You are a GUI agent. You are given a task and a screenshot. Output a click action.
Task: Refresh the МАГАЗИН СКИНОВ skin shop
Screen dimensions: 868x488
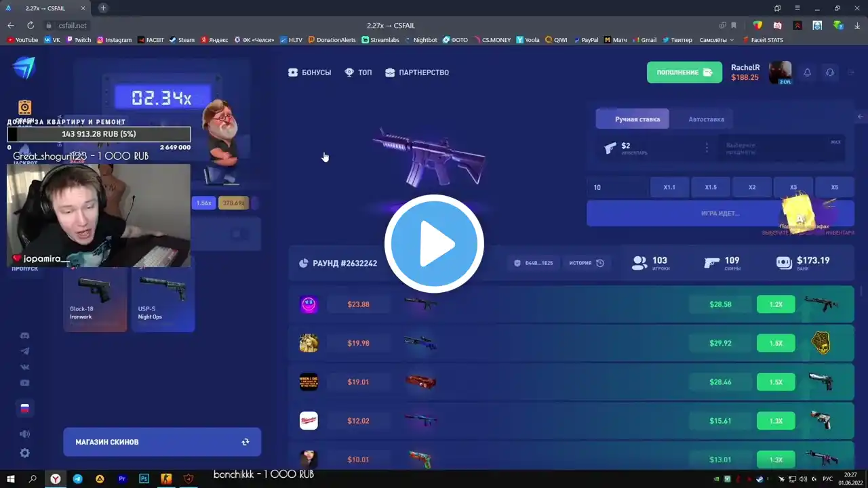click(x=245, y=442)
